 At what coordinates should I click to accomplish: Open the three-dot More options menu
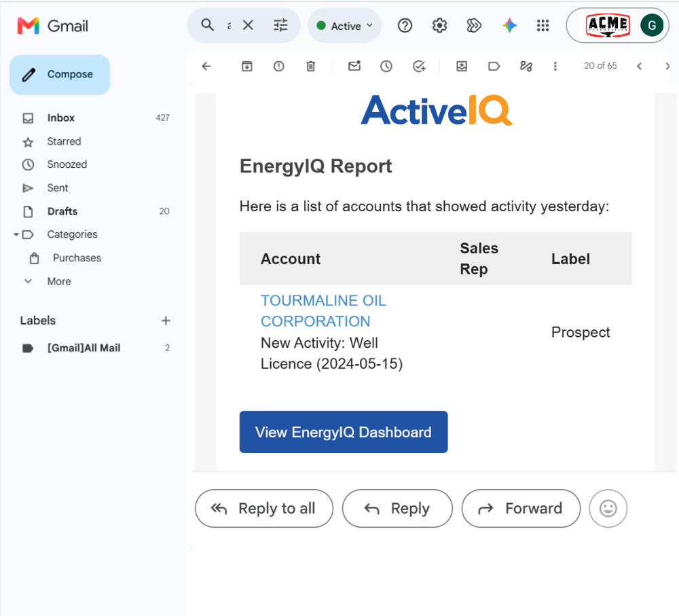[555, 67]
